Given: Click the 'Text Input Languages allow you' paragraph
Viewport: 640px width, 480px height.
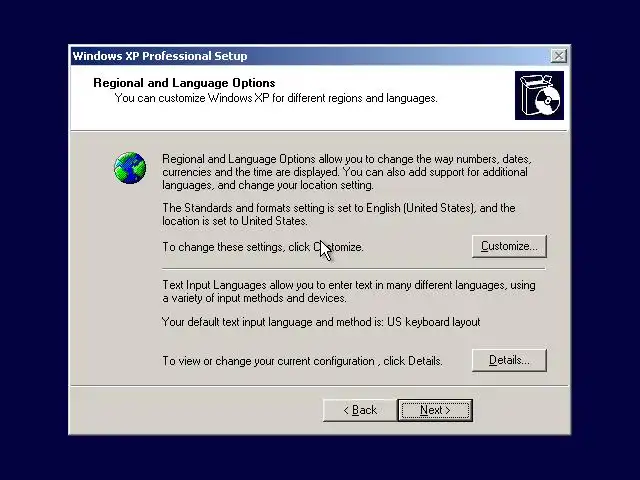Looking at the screenshot, I should [349, 291].
